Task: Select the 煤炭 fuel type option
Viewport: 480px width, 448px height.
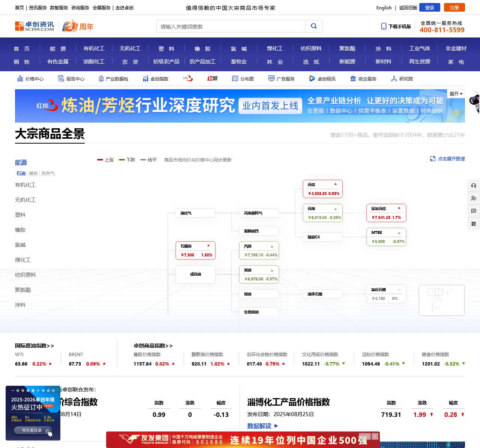Action: [33, 173]
